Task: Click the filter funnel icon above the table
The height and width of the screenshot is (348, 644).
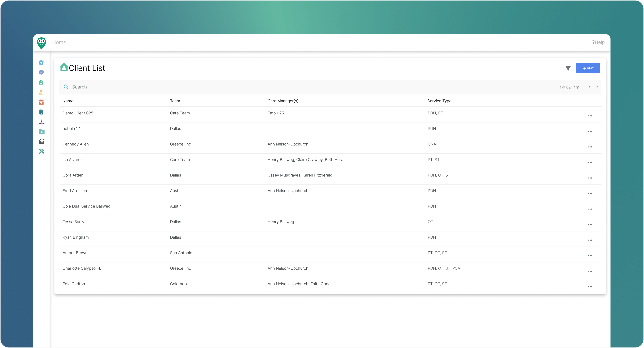Action: click(568, 68)
